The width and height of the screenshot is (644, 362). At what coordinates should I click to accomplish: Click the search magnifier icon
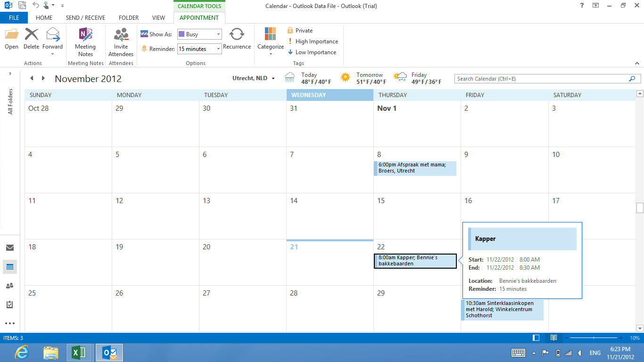point(632,79)
